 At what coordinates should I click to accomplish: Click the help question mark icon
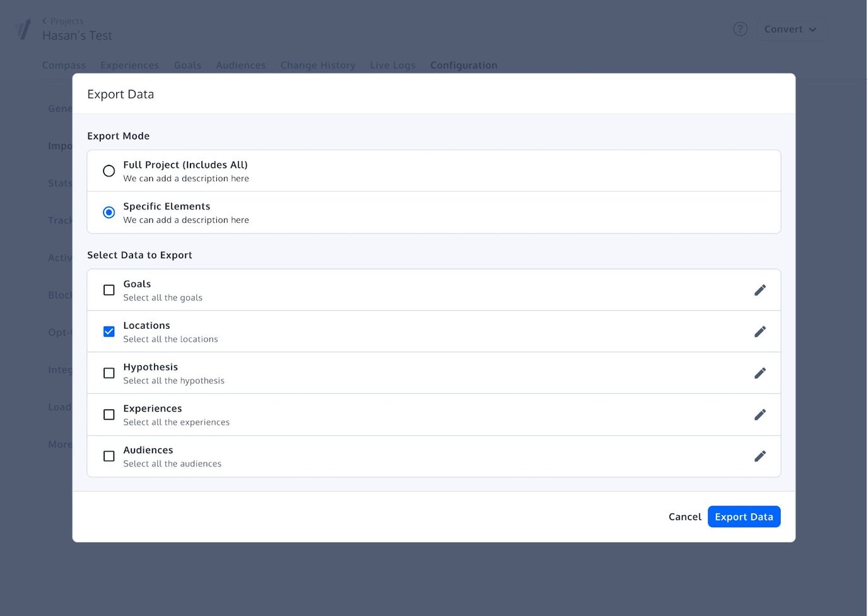[740, 29]
